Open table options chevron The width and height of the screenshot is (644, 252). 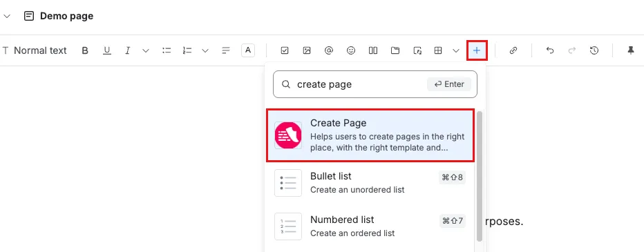click(x=456, y=50)
